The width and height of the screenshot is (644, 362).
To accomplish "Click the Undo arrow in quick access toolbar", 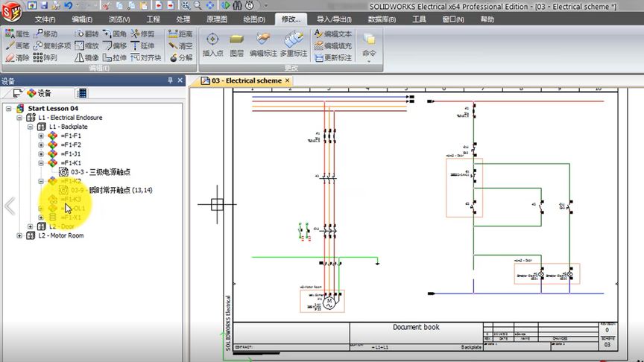I will click(x=68, y=5).
